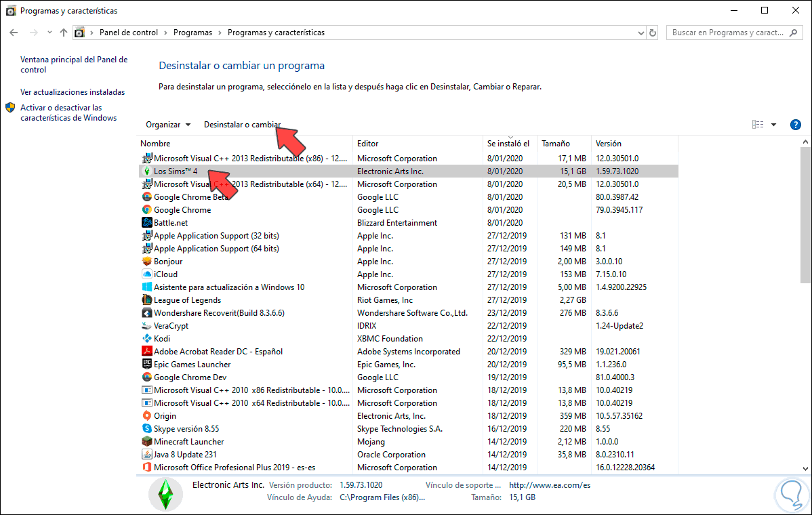Open the http://www.ea.com/es support link

(x=550, y=485)
